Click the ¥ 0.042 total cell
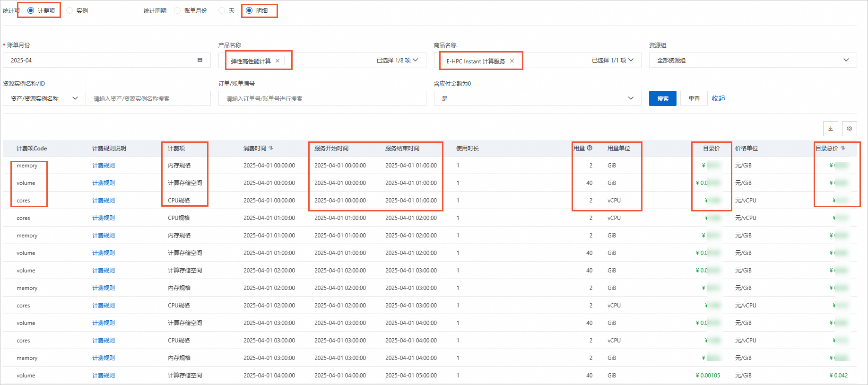 pyautogui.click(x=839, y=376)
